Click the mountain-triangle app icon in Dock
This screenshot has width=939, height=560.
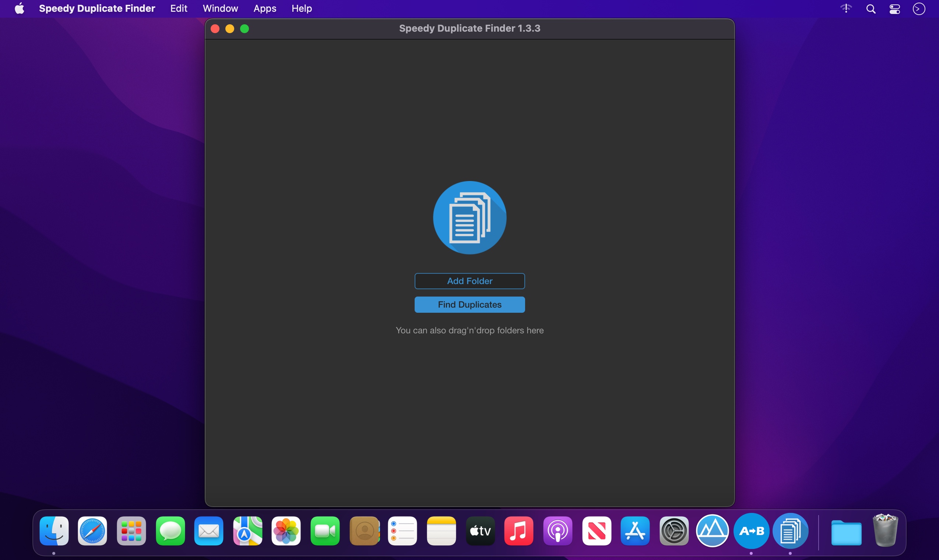(713, 531)
